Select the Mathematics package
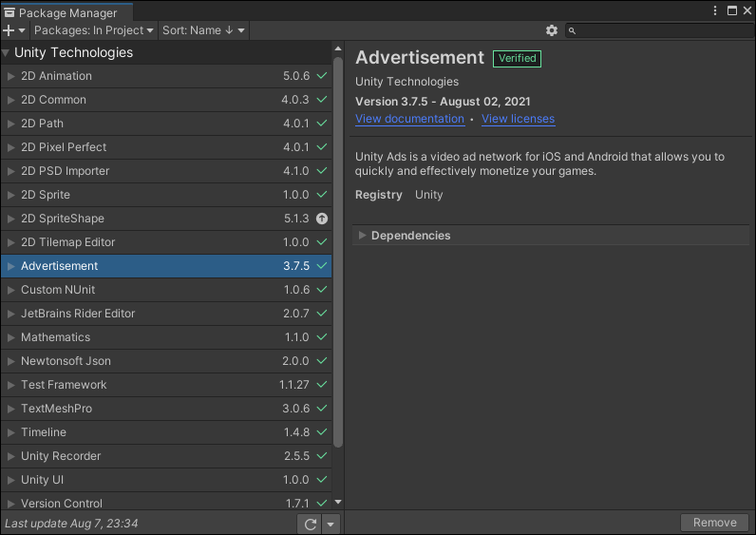 click(166, 337)
